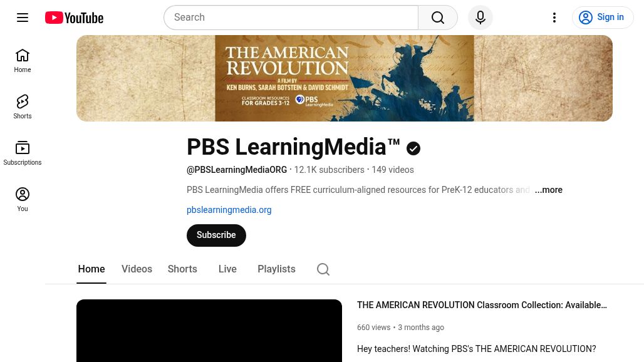Click the YouTube logo to go home
Image resolution: width=644 pixels, height=362 pixels.
[x=73, y=17]
